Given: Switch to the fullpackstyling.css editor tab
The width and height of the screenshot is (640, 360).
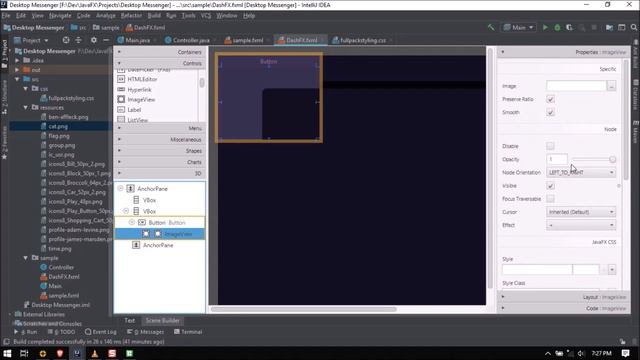Looking at the screenshot, I should click(362, 40).
